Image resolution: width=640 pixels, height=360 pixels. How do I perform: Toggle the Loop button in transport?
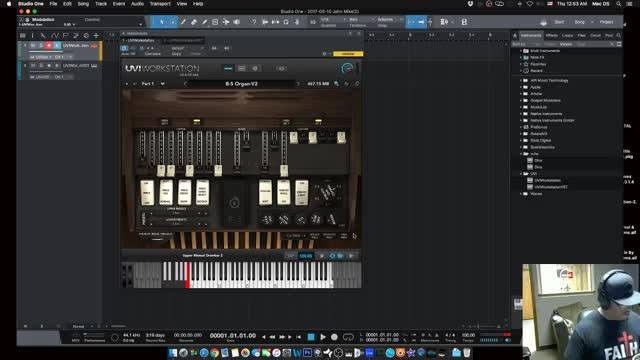click(x=348, y=337)
